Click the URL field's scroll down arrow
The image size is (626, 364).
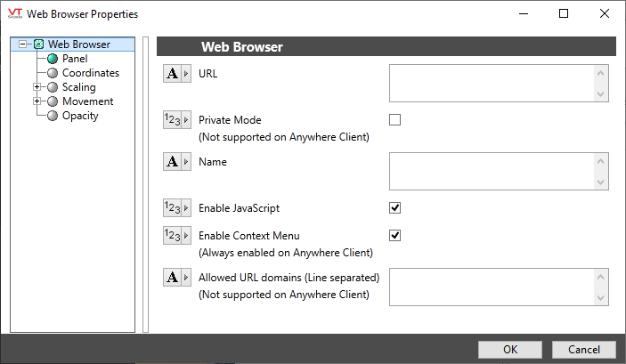[x=601, y=93]
